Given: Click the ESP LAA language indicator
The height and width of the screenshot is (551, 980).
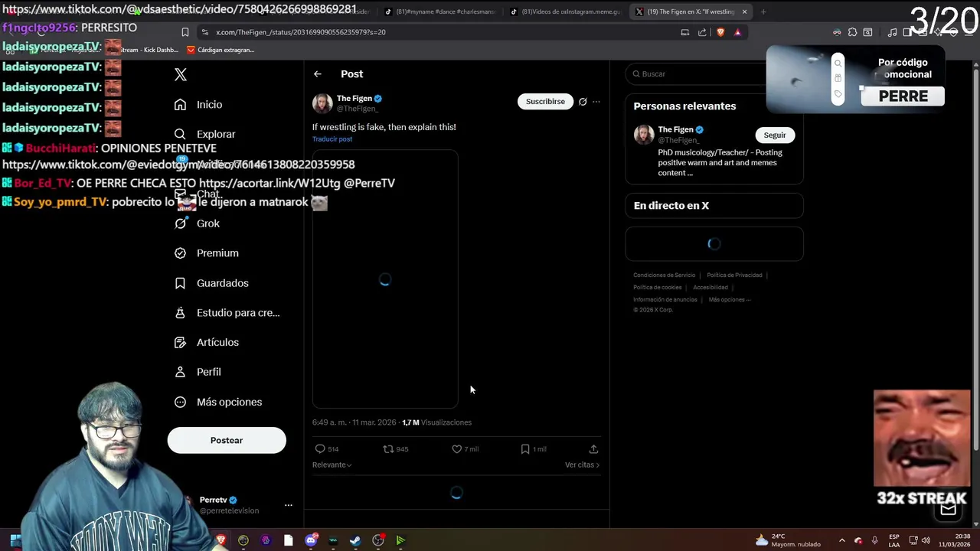Looking at the screenshot, I should pos(894,540).
